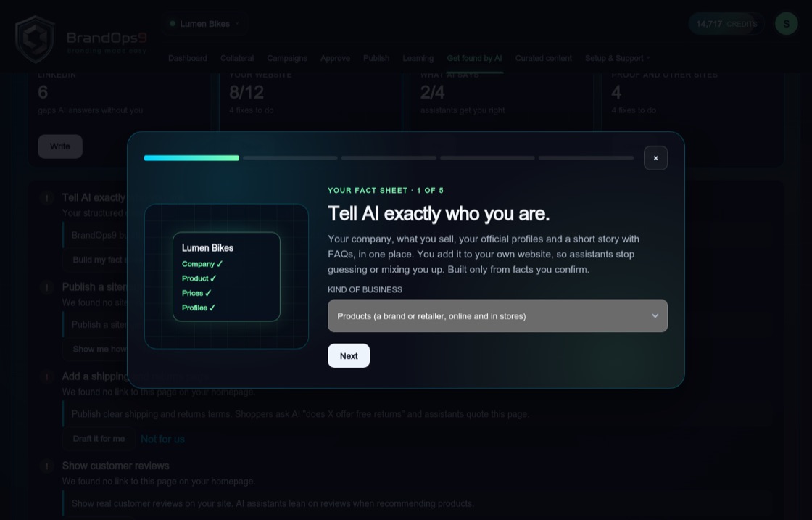Click the Write button under LinkedIn
Viewport: 812px width, 520px height.
point(60,146)
